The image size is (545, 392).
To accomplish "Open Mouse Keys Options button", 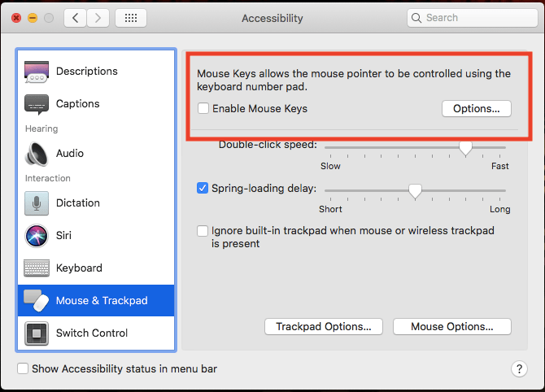I will click(x=476, y=108).
